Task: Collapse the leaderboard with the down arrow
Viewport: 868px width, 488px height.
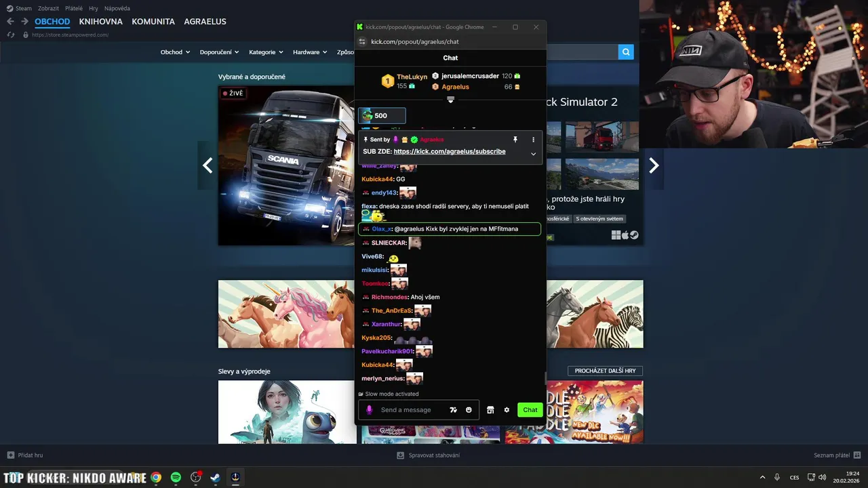Action: coord(450,100)
